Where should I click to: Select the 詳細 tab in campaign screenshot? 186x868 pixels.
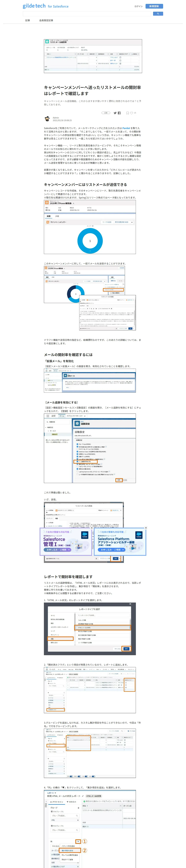[x=57, y=216]
